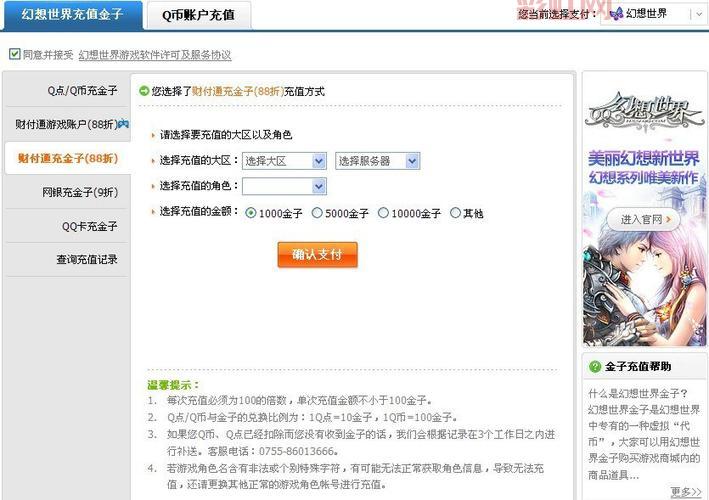Select the 10000金子 radio button
Image resolution: width=709 pixels, height=500 pixels.
pyautogui.click(x=383, y=212)
